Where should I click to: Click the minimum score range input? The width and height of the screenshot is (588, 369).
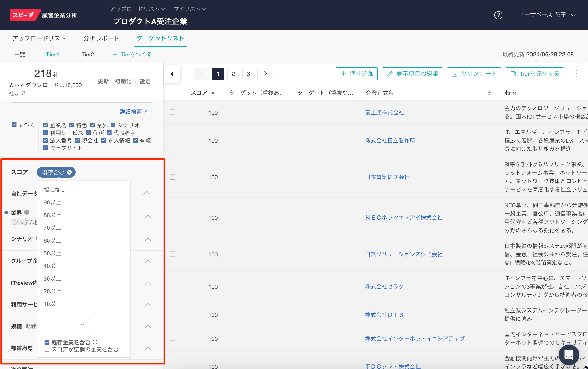[x=61, y=325]
